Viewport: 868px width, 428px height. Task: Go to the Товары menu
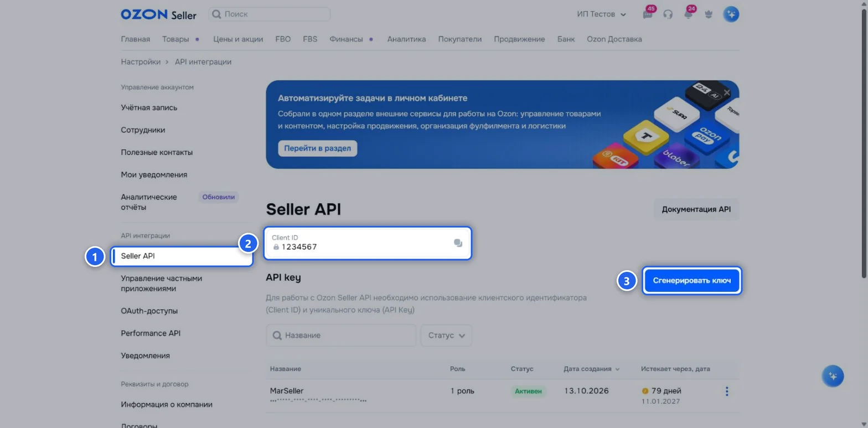click(176, 39)
